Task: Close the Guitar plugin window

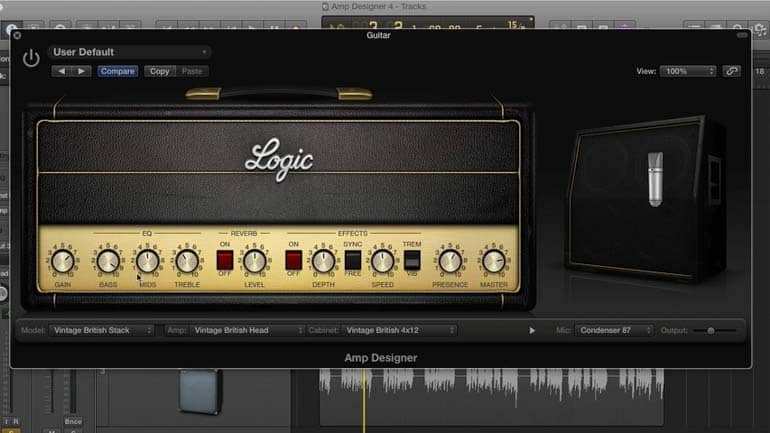Action: (17, 35)
